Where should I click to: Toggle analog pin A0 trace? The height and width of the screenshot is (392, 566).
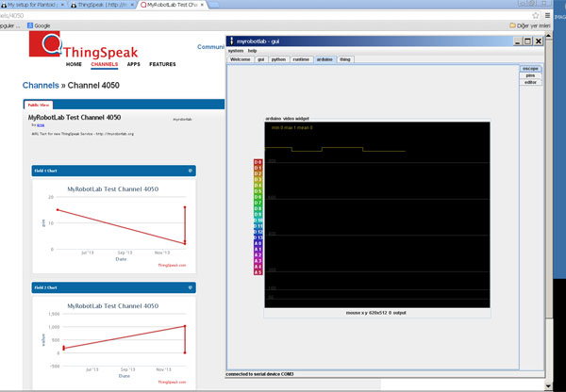(x=258, y=243)
